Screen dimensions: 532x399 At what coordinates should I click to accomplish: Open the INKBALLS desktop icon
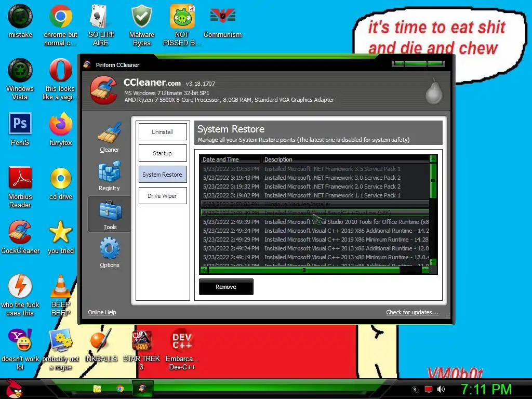(101, 345)
